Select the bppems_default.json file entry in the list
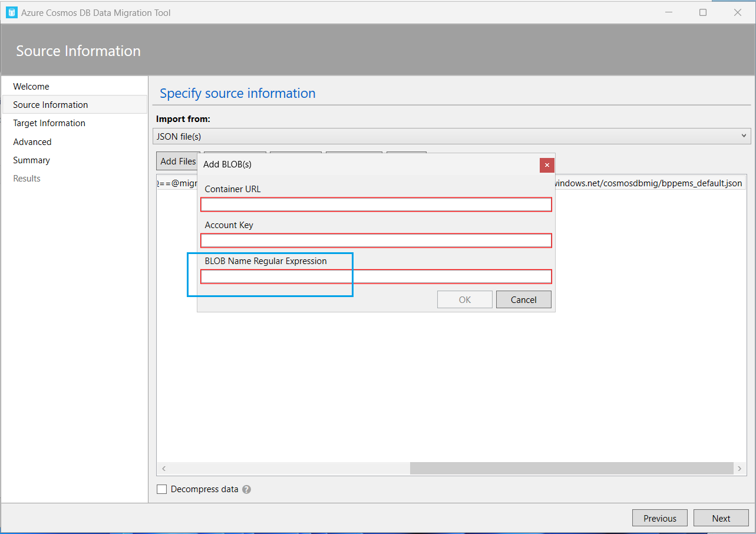Image resolution: width=756 pixels, height=534 pixels. 451,183
